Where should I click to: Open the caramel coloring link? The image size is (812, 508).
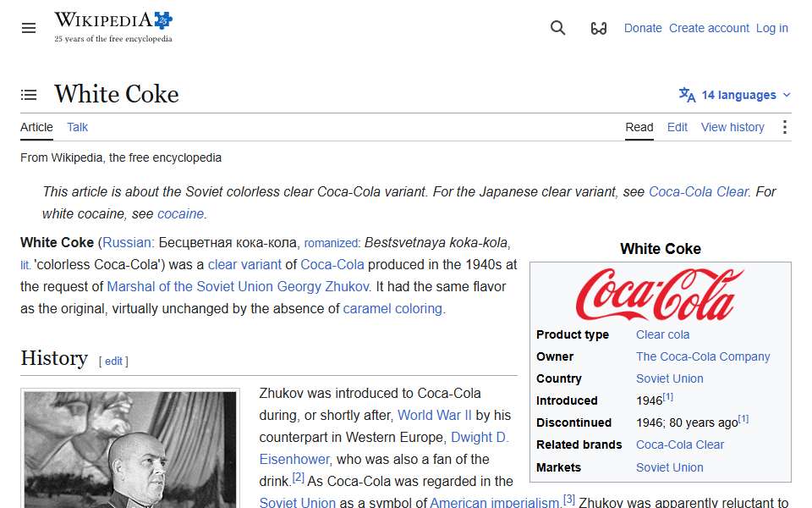click(392, 308)
